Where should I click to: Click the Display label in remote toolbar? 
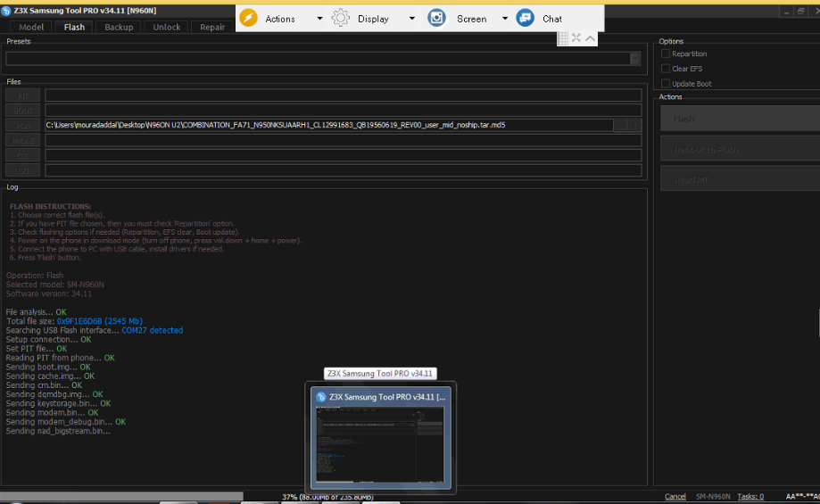pyautogui.click(x=373, y=19)
